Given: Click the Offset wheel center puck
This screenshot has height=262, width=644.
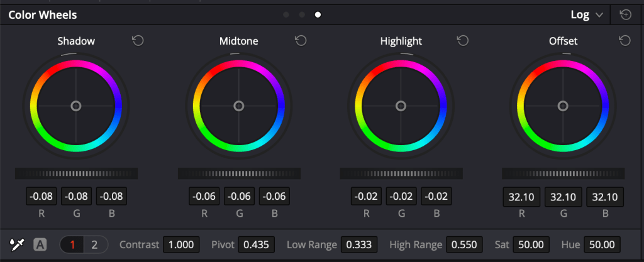Looking at the screenshot, I should (x=563, y=106).
